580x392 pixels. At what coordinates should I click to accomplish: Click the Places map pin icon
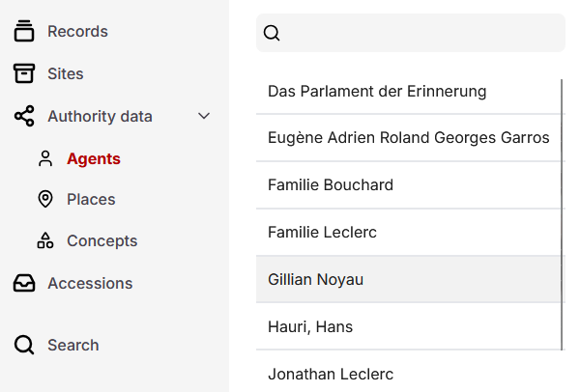point(44,199)
